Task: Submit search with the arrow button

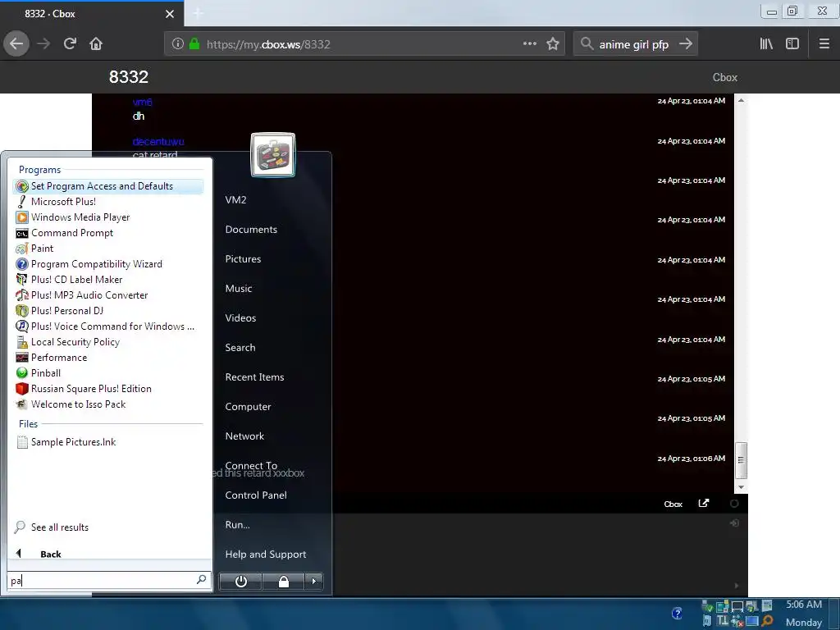Action: (x=686, y=44)
